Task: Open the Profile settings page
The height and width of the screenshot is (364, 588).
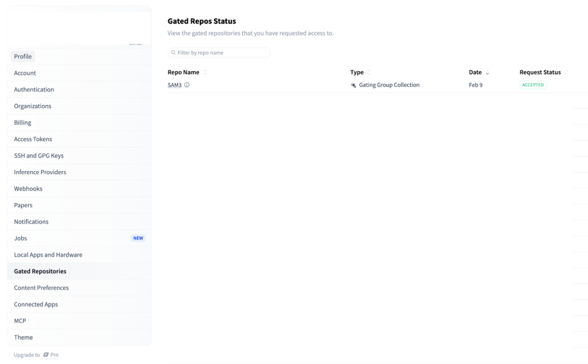Action: click(23, 56)
